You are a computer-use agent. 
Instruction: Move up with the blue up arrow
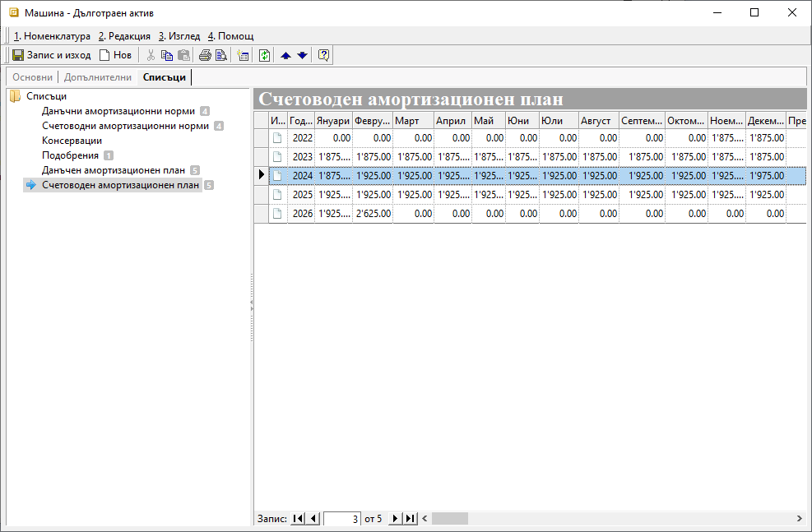tap(285, 55)
